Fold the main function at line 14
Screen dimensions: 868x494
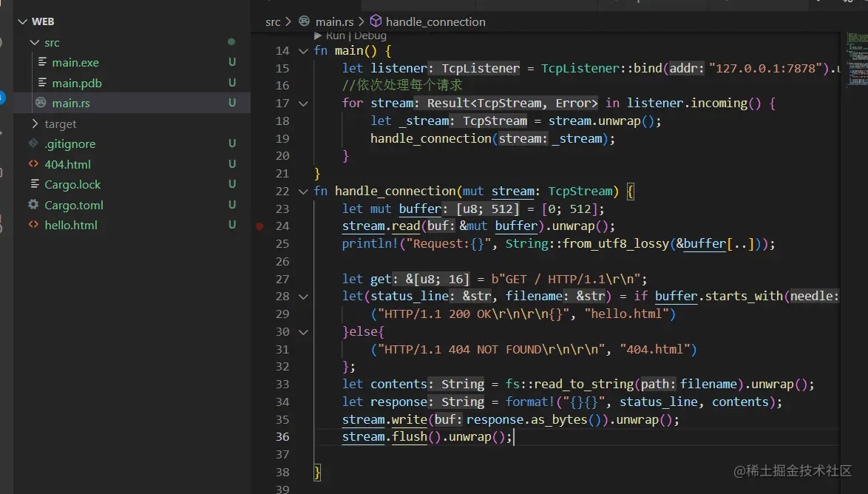click(303, 51)
